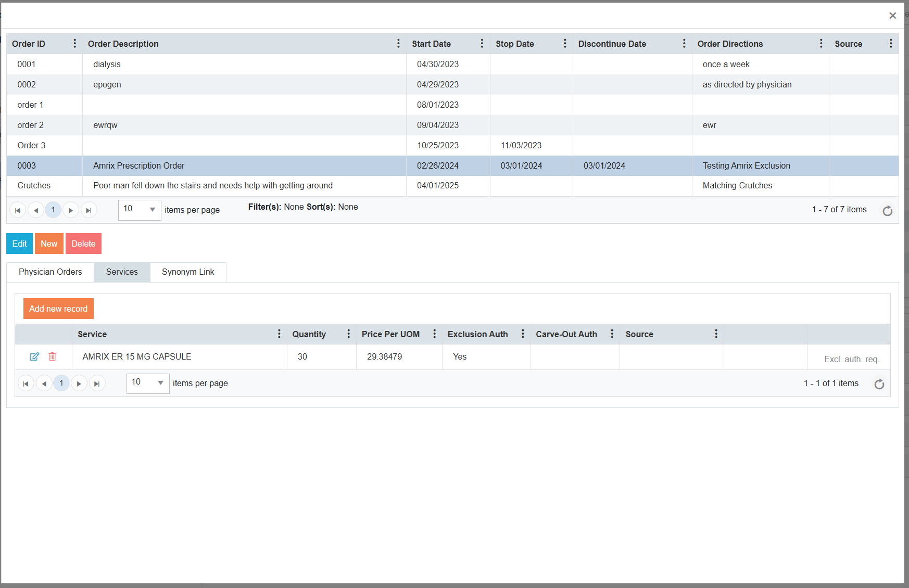
Task: Delete the AMRIX ER 15 MG CAPSULE record
Action: [x=52, y=356]
